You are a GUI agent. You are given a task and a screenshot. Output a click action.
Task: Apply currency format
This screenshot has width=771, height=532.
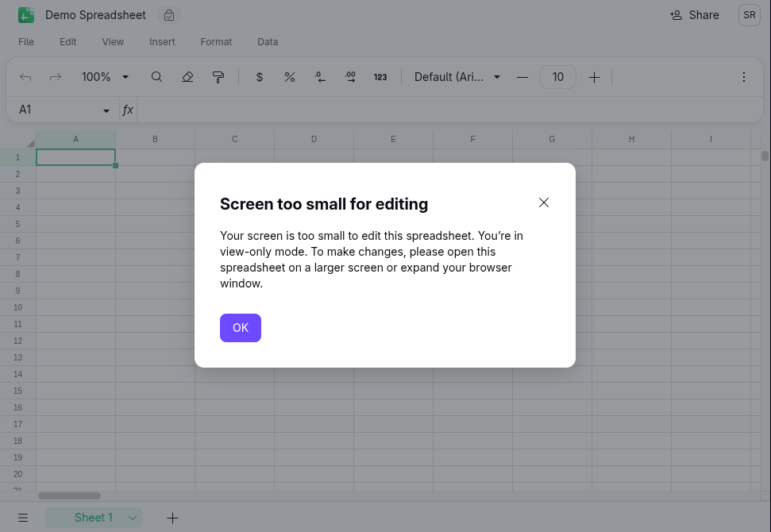pos(259,76)
